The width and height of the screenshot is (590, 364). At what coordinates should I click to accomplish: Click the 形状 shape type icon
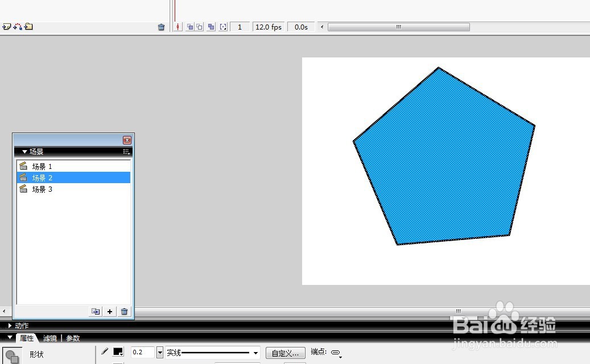coord(12,355)
